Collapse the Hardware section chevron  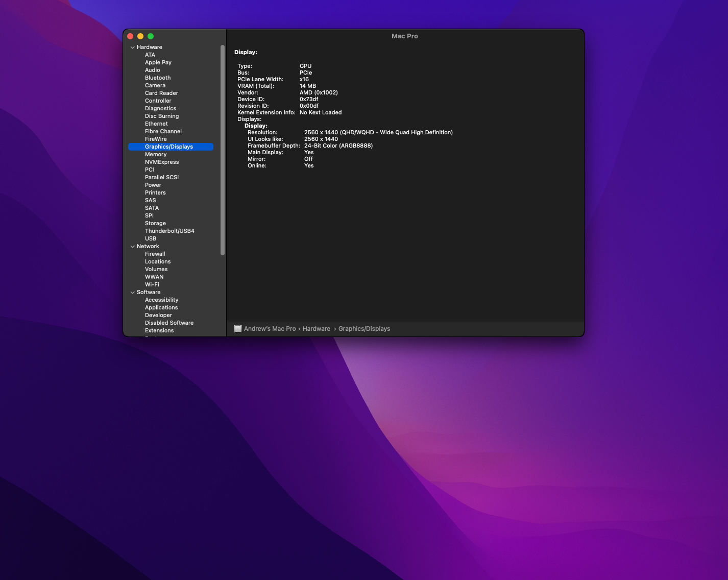tap(133, 47)
